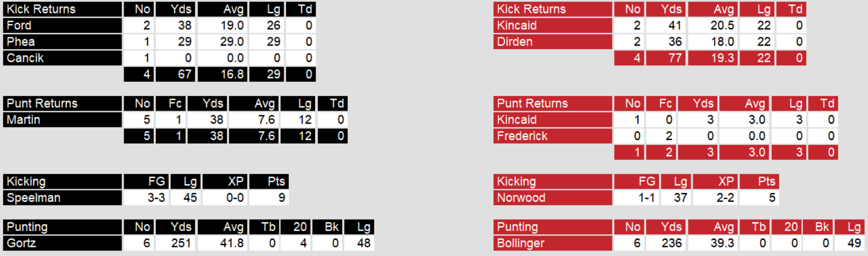Click the black Kick Returns header
Image resolution: width=868 pixels, height=256 pixels.
point(41,9)
